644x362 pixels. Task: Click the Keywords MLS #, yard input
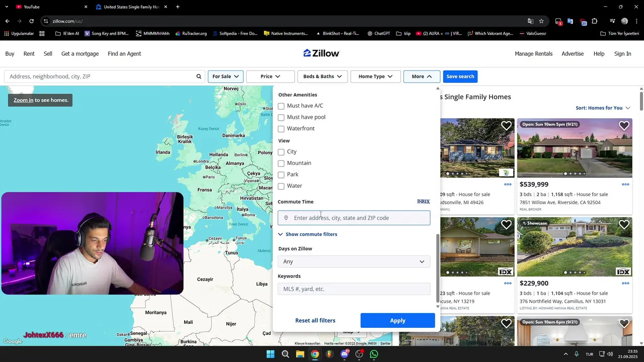click(x=354, y=289)
